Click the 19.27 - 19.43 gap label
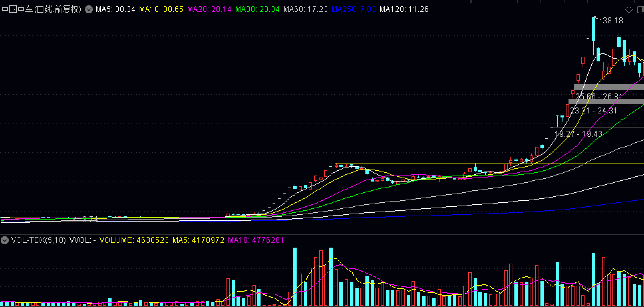644x307 pixels. pos(579,134)
